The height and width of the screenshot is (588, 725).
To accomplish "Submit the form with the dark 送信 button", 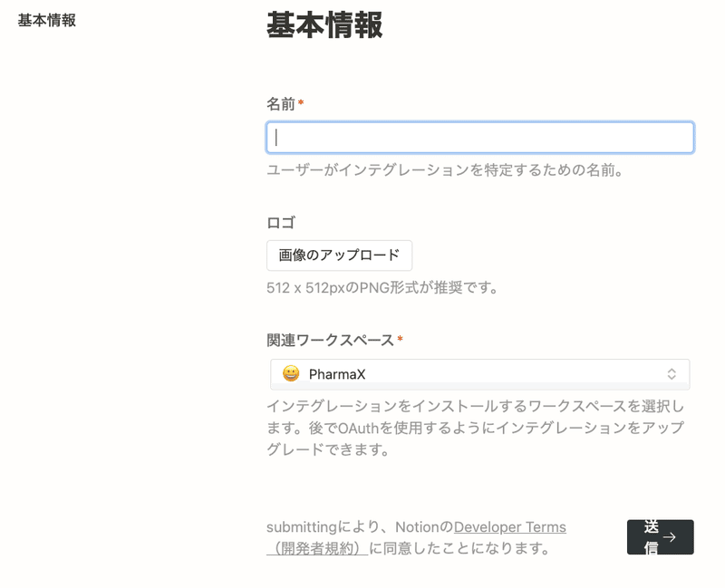I will pyautogui.click(x=660, y=536).
